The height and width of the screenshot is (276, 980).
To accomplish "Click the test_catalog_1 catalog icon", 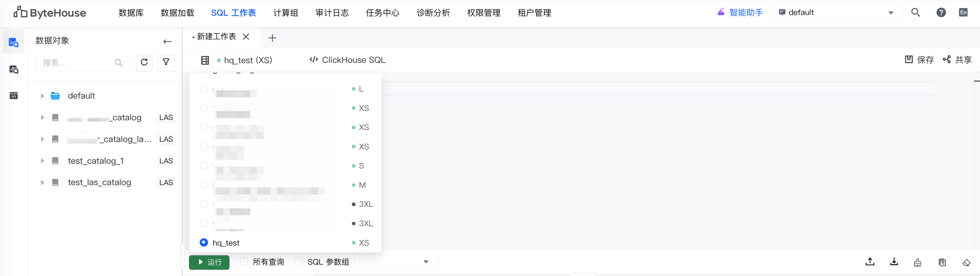I will pyautogui.click(x=55, y=161).
